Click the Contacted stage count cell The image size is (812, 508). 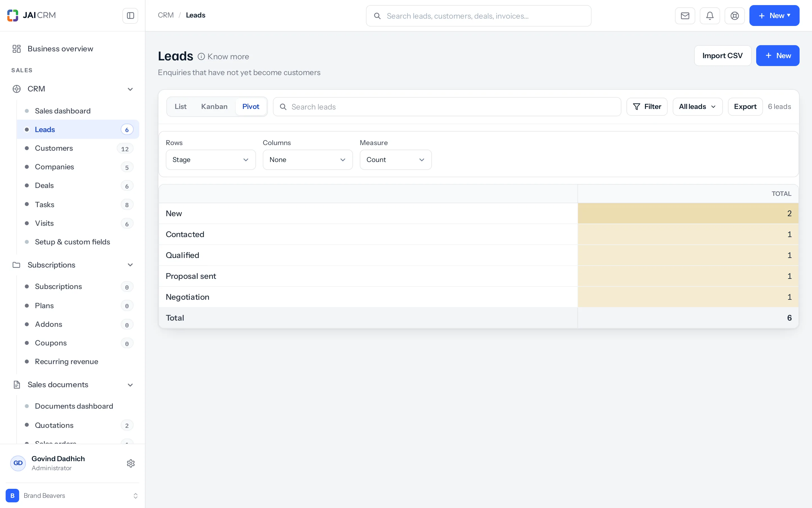point(688,234)
